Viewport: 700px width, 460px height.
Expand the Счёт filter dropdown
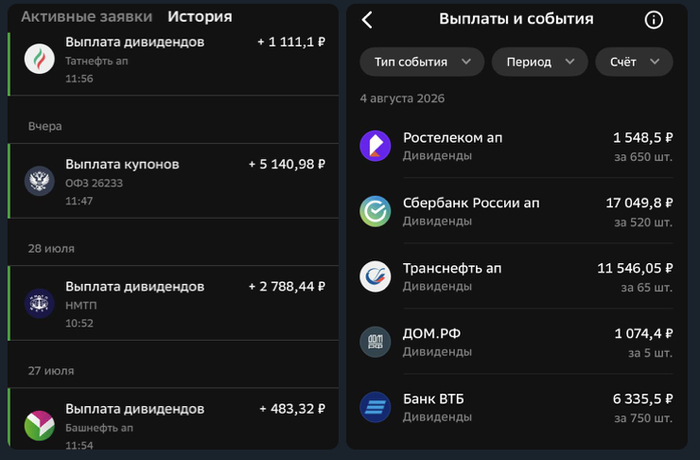634,62
